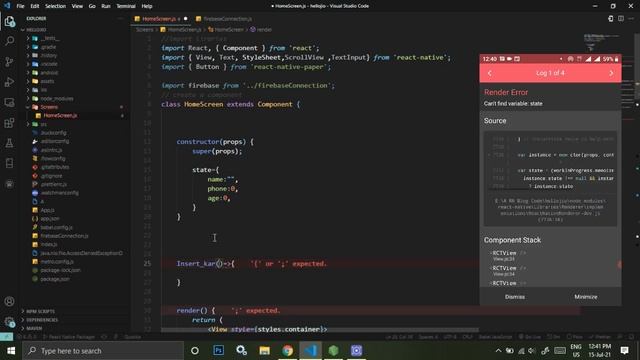Go to next log in phone error overlay
This screenshot has width=640, height=360.
[x=611, y=73]
